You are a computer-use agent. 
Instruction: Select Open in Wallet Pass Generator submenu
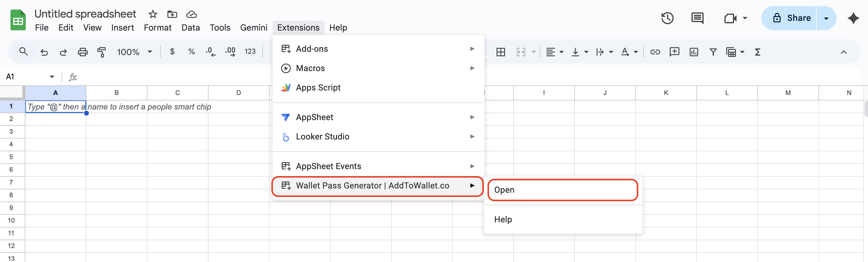click(563, 190)
